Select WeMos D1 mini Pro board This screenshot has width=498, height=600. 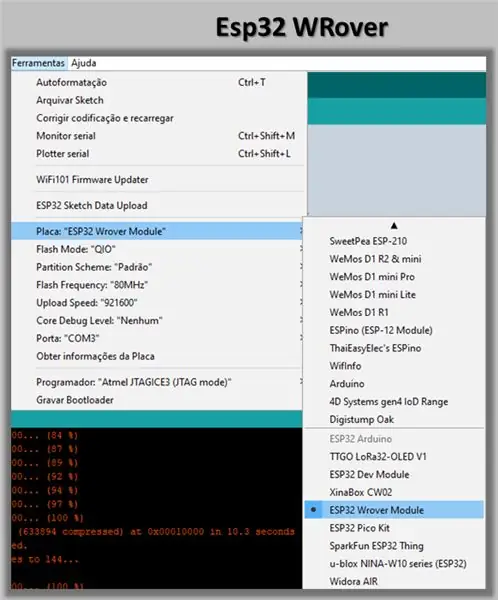click(x=394, y=277)
